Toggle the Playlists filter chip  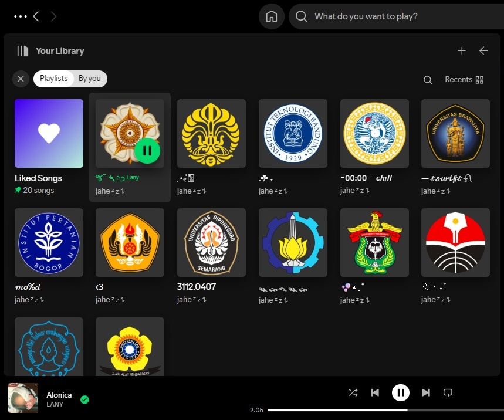point(53,79)
